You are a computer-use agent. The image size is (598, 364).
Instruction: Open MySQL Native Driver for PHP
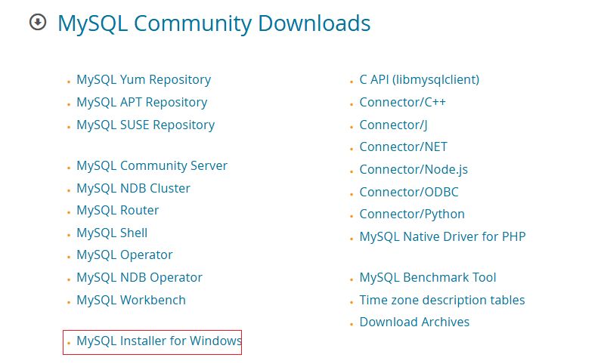tap(442, 236)
